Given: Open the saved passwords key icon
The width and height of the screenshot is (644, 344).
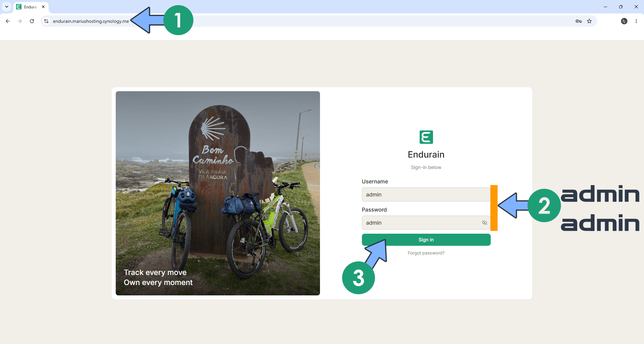Looking at the screenshot, I should coord(579,21).
